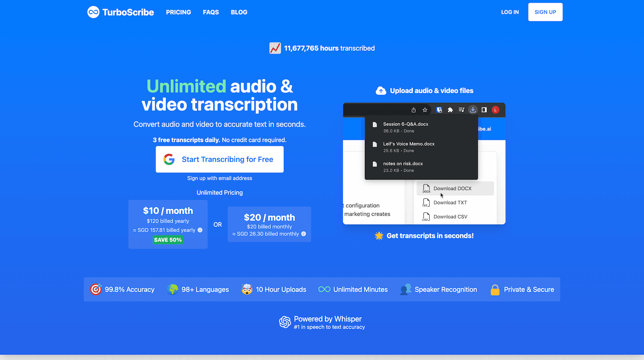Viewport: 644px width, 360px height.
Task: Click the SAVE 50% green badge
Action: point(168,240)
